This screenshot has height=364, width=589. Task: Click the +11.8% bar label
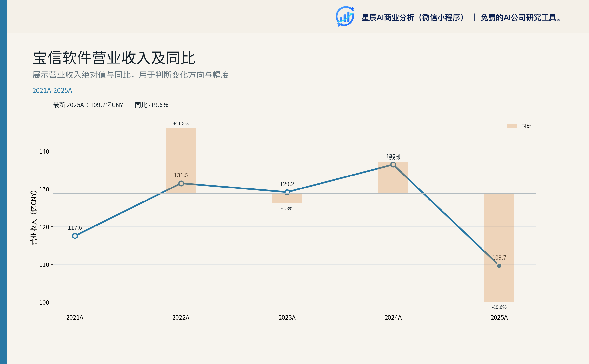(x=181, y=124)
